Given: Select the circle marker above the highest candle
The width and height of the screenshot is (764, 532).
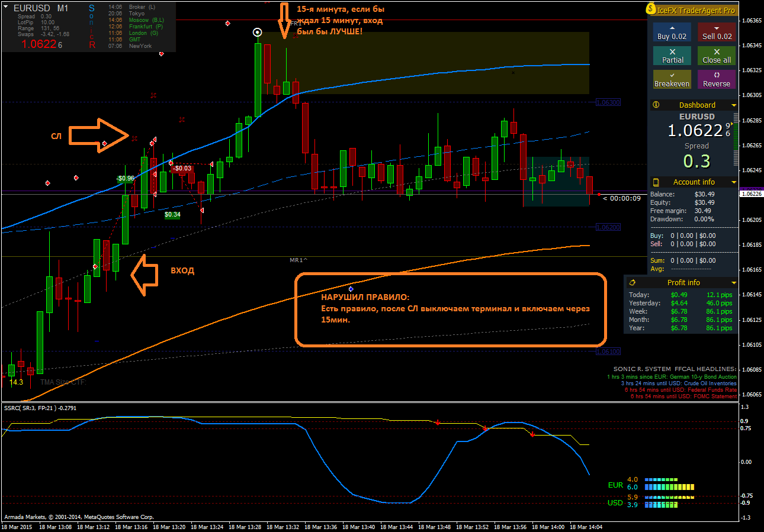Looking at the screenshot, I should pos(257,32).
